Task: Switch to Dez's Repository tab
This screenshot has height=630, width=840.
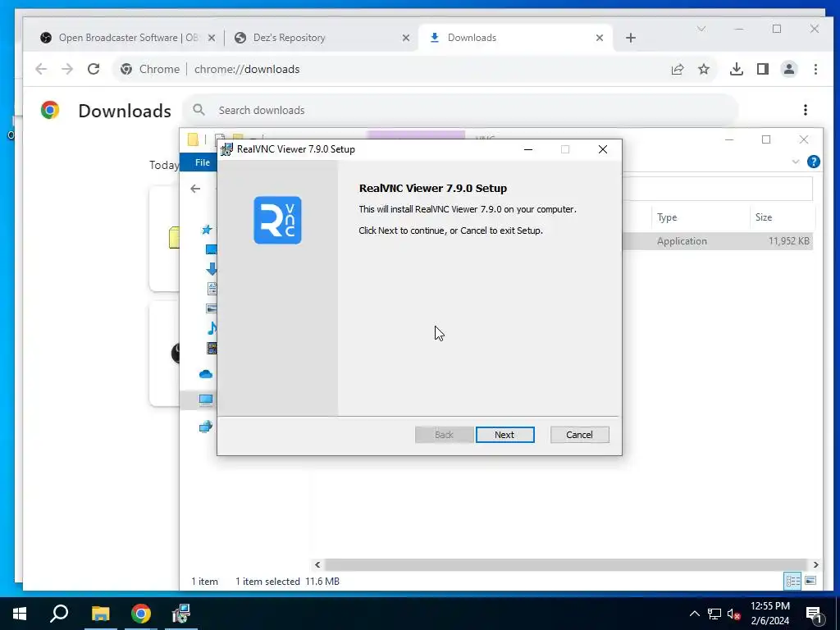Action: click(290, 38)
